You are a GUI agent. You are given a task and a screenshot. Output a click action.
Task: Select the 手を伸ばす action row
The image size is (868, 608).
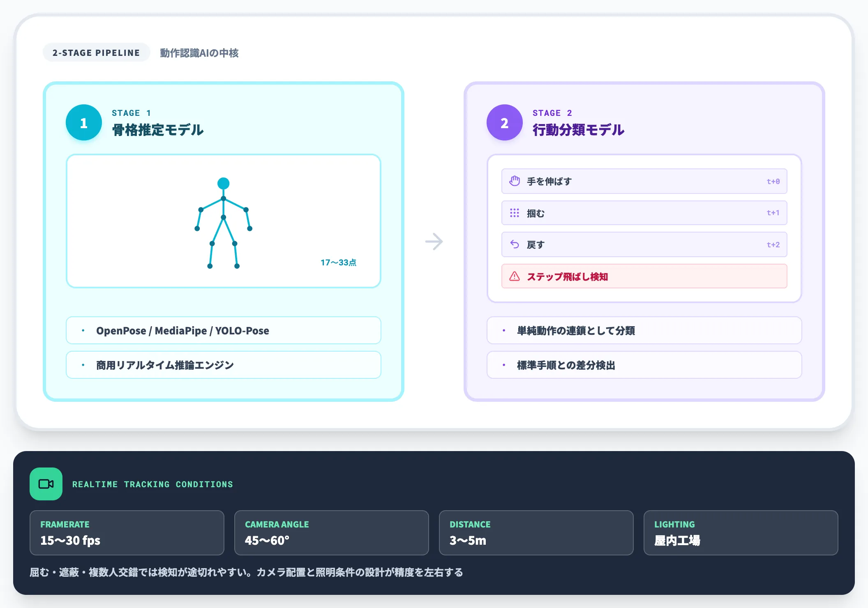click(644, 181)
